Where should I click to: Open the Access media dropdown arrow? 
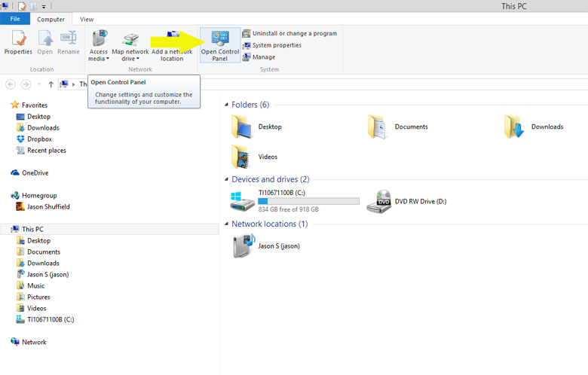pyautogui.click(x=108, y=59)
